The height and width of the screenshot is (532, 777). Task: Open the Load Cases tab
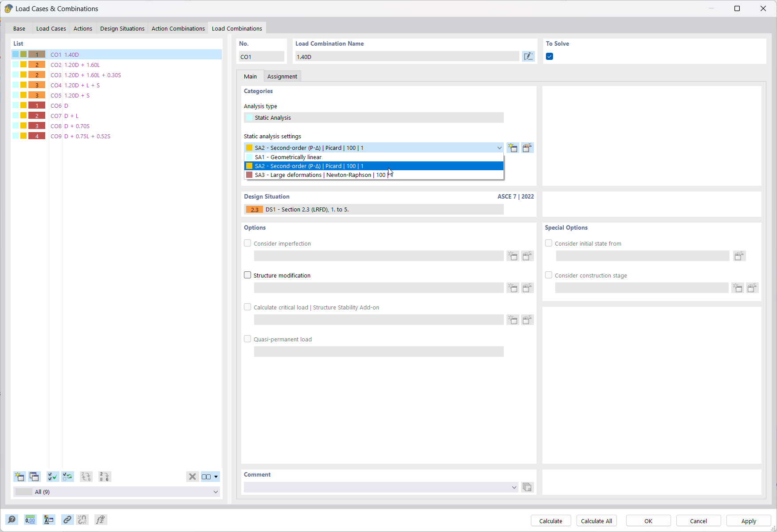point(51,28)
